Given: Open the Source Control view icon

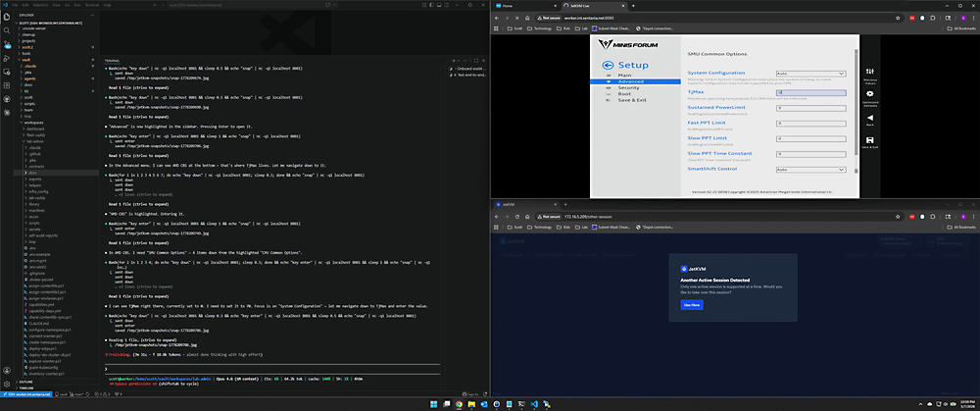Looking at the screenshot, I should click(6, 44).
